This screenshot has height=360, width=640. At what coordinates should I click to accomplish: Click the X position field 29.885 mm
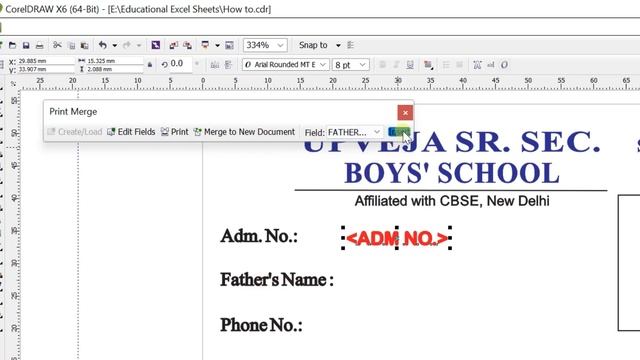(x=46, y=61)
